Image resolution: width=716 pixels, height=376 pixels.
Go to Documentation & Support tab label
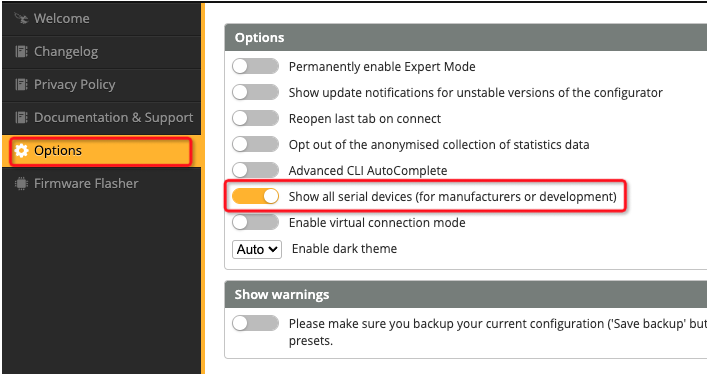pos(114,117)
